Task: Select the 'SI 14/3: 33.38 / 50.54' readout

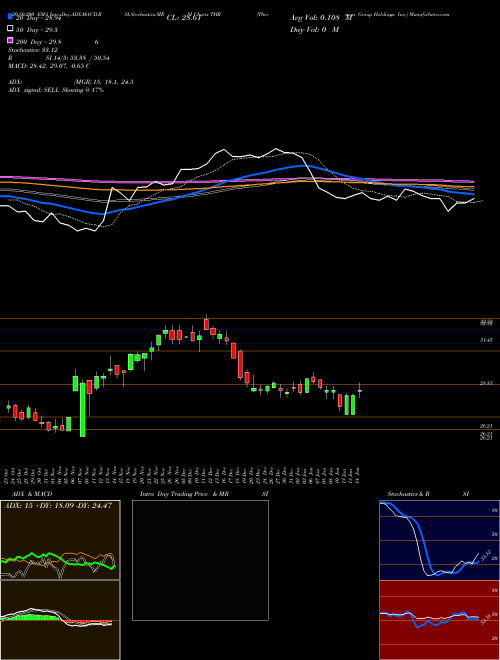Action: 78,58
